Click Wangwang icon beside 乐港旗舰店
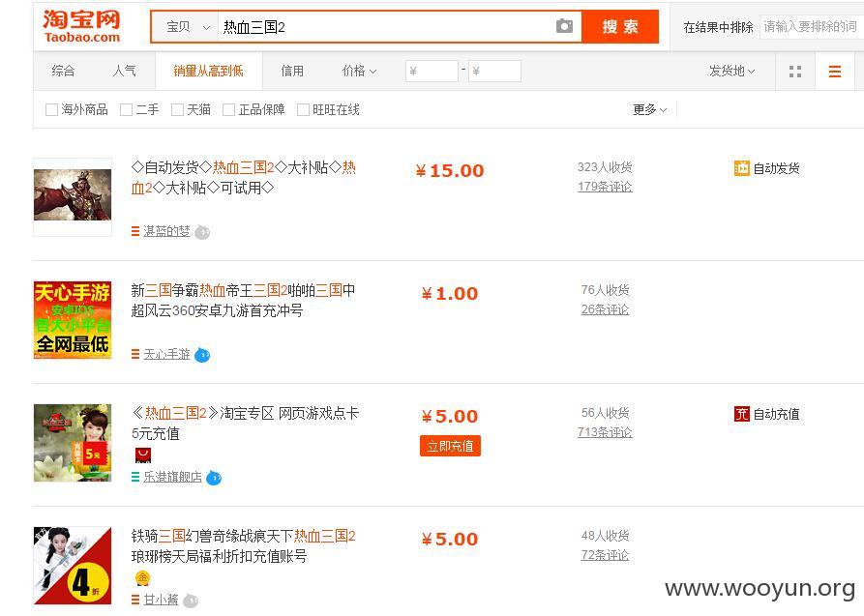 click(x=214, y=478)
